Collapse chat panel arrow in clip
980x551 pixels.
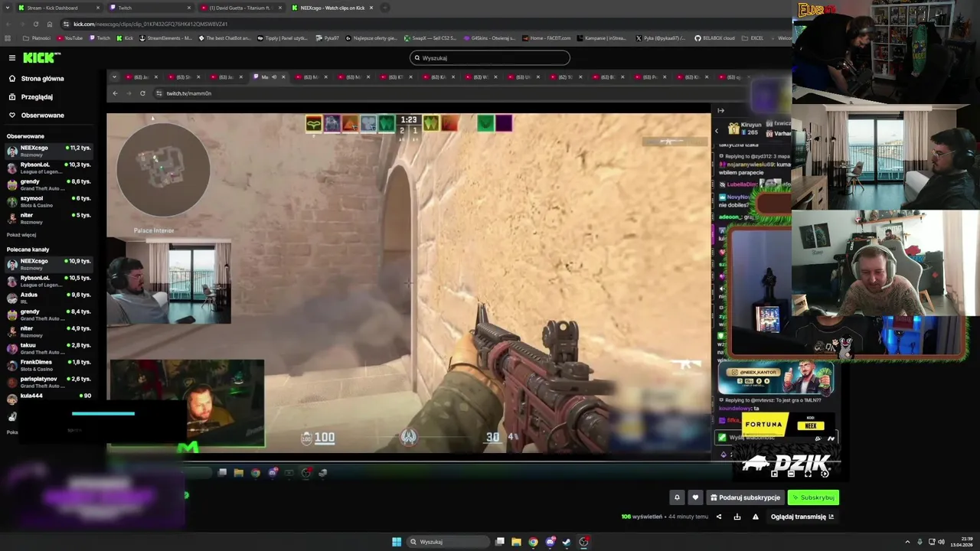(720, 111)
